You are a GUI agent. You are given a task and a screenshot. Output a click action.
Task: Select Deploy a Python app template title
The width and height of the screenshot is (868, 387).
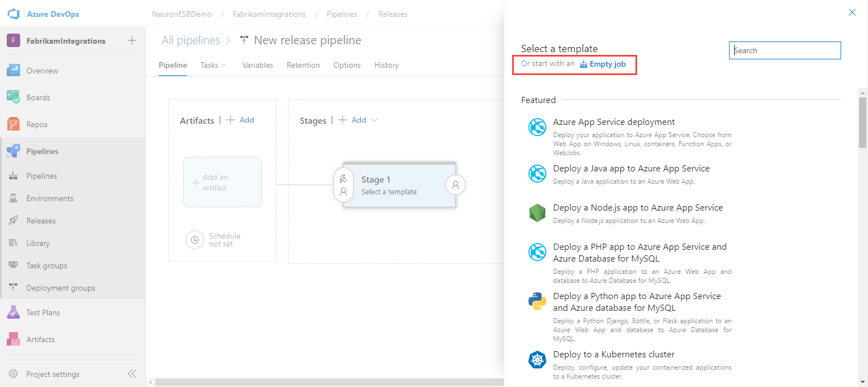[x=637, y=302]
